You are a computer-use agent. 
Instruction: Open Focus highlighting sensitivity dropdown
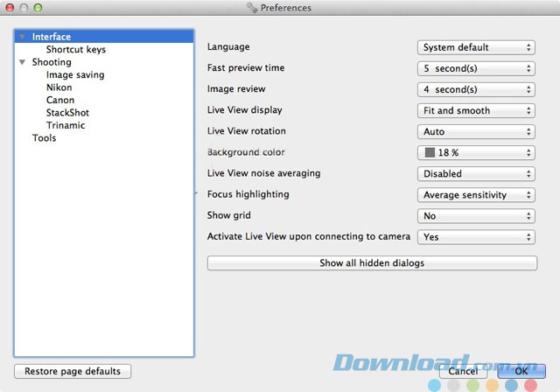(475, 195)
